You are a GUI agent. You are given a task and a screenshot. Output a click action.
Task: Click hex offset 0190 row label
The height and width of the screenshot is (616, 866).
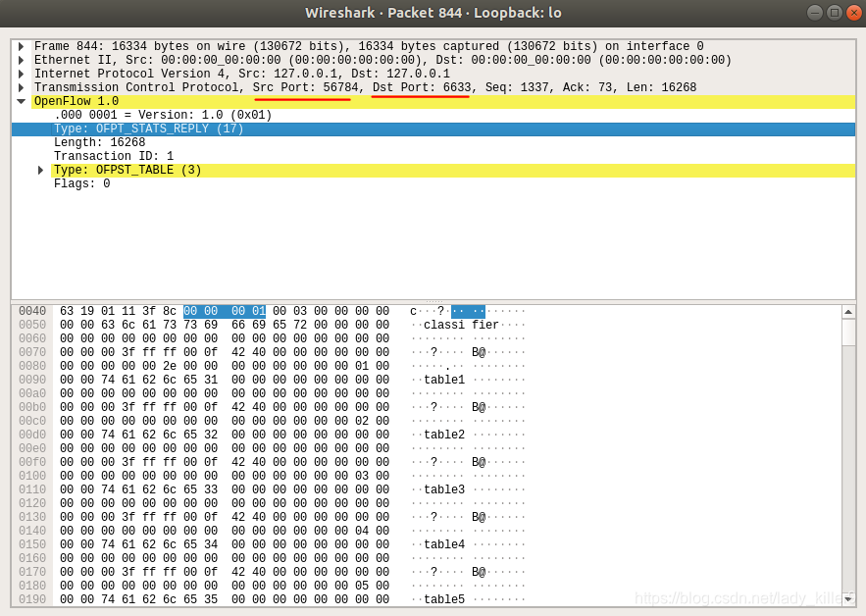tap(32, 599)
